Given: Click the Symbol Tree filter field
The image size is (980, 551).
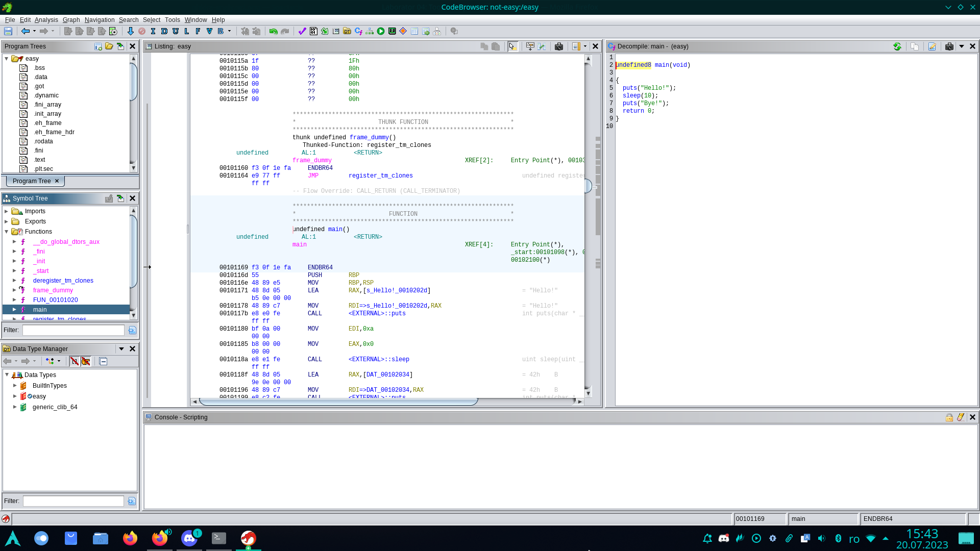Looking at the screenshot, I should [x=73, y=331].
